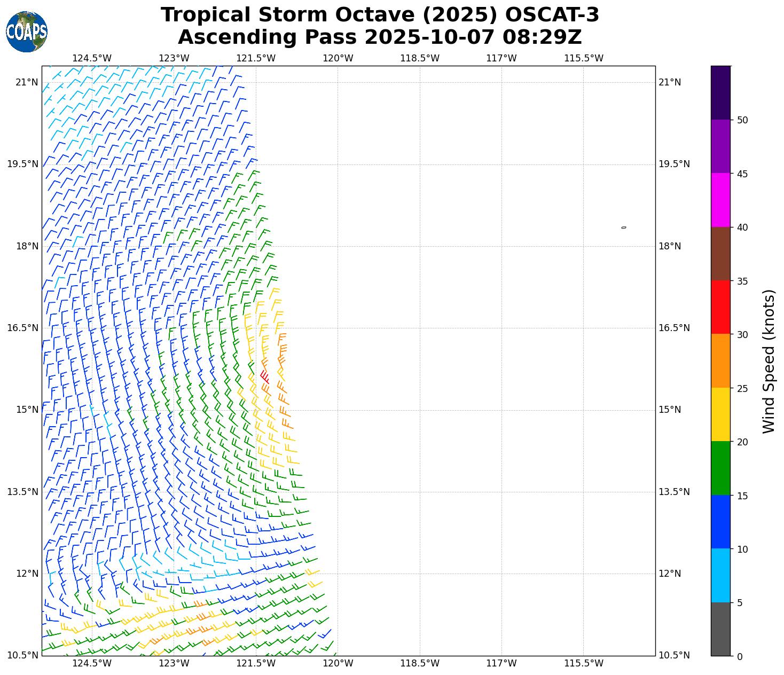Click the small island outline east of 115.5°W
Image resolution: width=784 pixels, height=675 pixels.
(x=623, y=227)
